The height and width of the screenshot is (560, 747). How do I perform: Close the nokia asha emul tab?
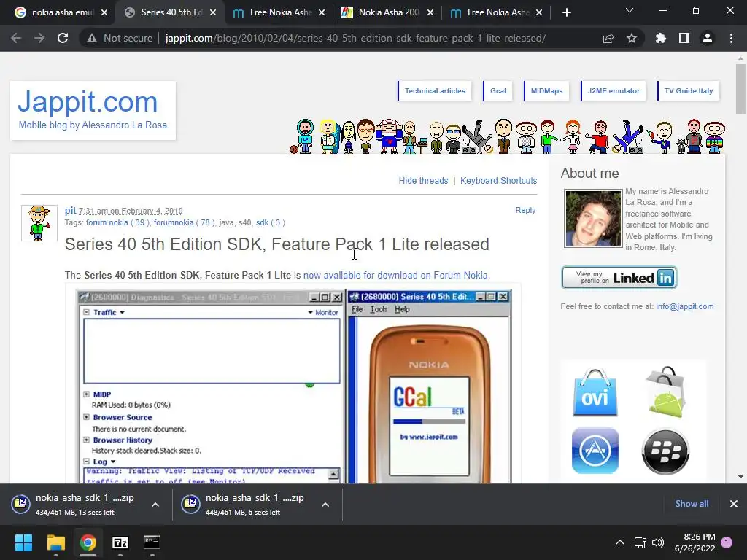[104, 12]
